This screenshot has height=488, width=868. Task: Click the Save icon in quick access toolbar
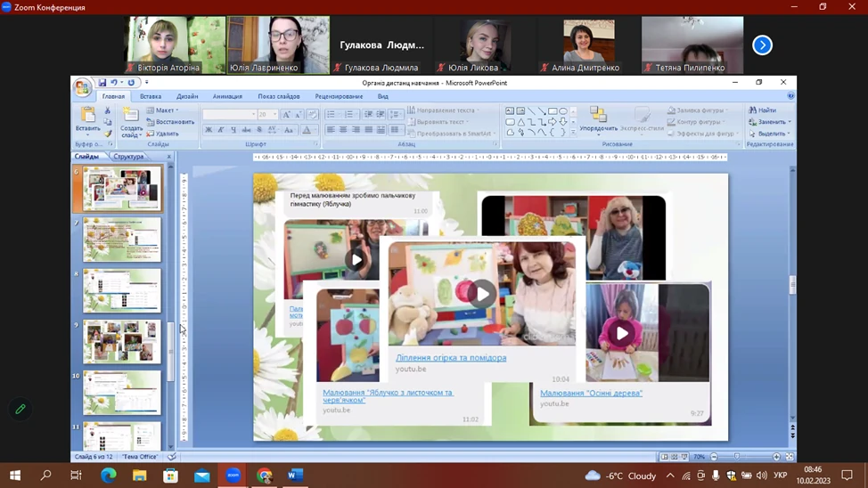pyautogui.click(x=102, y=83)
